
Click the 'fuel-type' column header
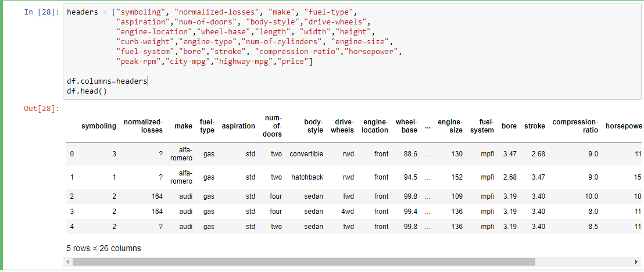(x=207, y=126)
